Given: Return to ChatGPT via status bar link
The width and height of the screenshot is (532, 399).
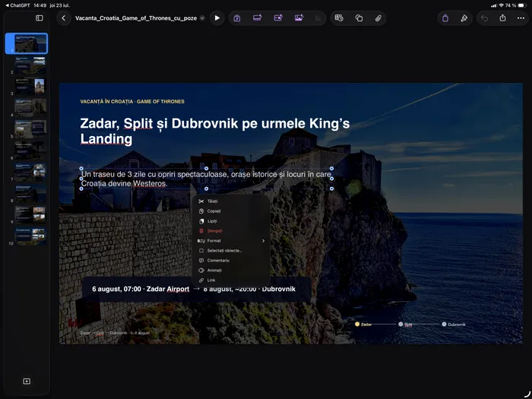Looking at the screenshot, I should click(x=17, y=5).
